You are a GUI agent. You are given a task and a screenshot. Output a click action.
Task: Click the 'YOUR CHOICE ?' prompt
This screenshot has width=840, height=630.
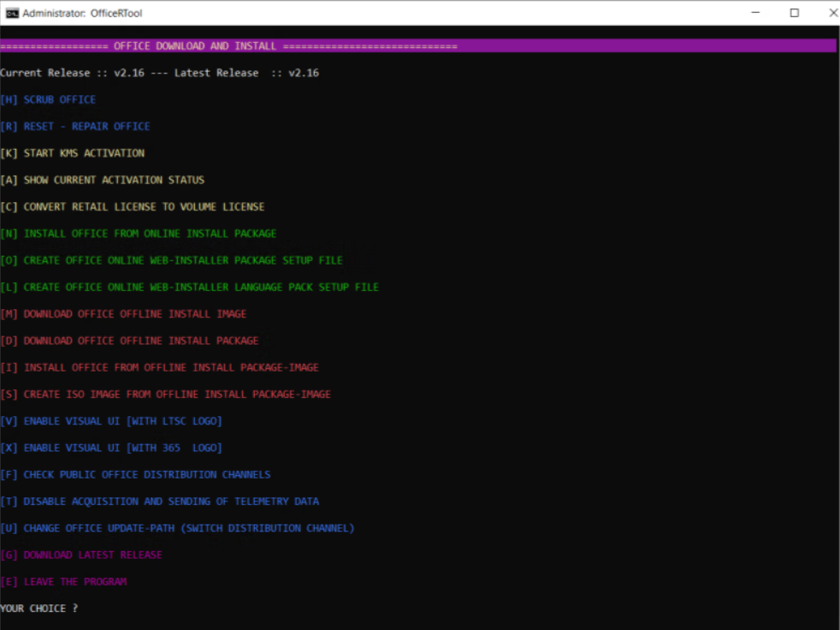pos(39,609)
